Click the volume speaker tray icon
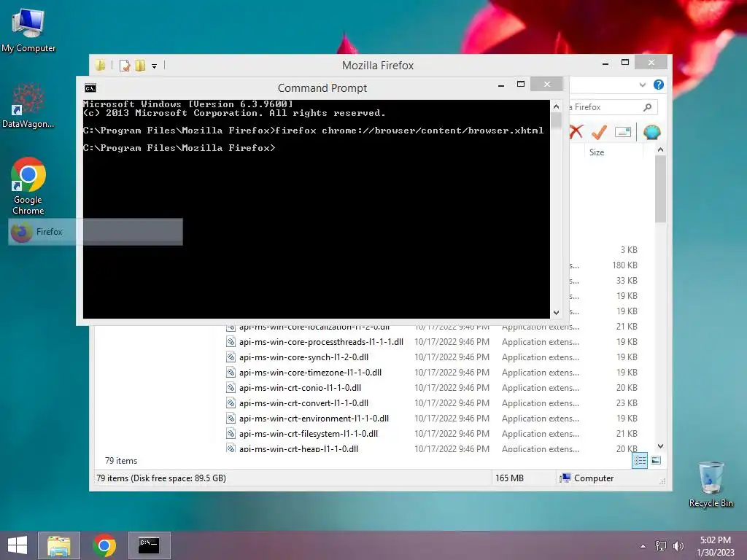Image resolution: width=747 pixels, height=560 pixels. tap(678, 545)
